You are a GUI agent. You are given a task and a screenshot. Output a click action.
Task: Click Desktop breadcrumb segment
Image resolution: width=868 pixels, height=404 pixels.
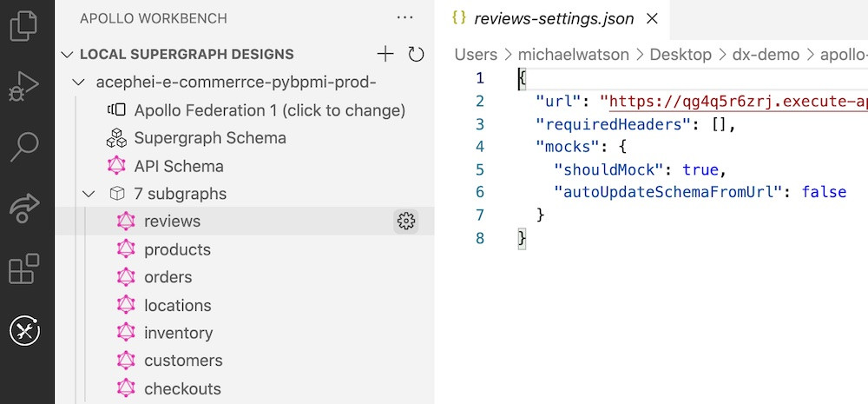681,55
